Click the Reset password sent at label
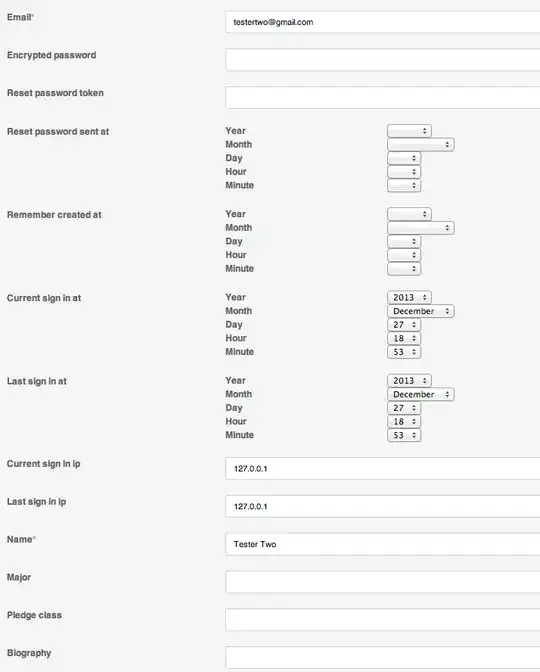This screenshot has width=540, height=672. [x=58, y=132]
